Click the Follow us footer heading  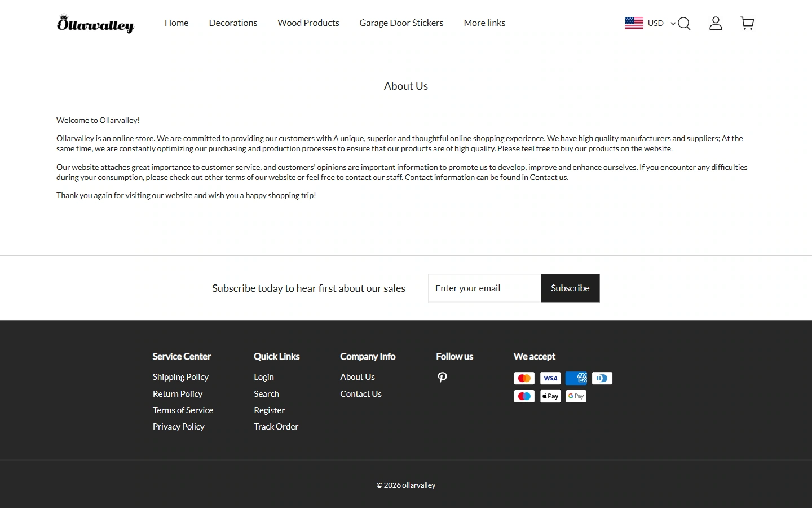point(454,357)
